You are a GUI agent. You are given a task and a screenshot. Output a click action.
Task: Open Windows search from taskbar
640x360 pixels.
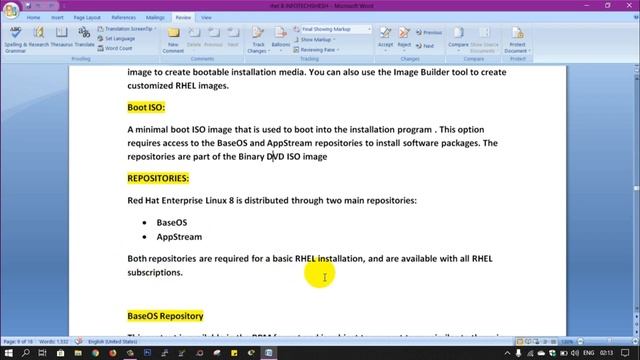tap(25, 353)
